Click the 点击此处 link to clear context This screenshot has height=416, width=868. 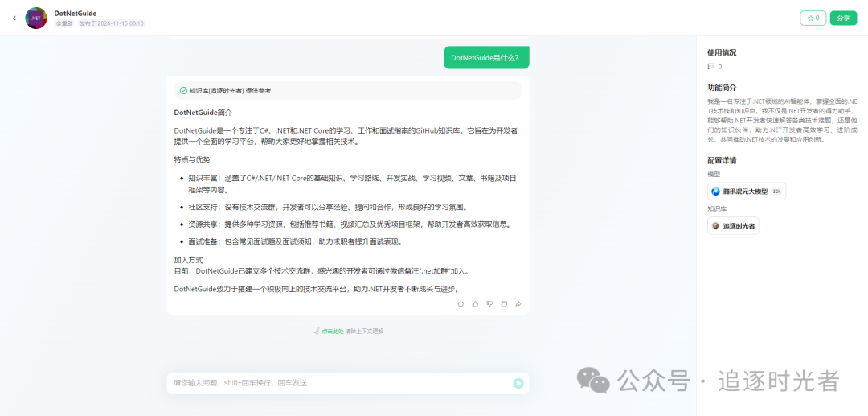point(333,332)
